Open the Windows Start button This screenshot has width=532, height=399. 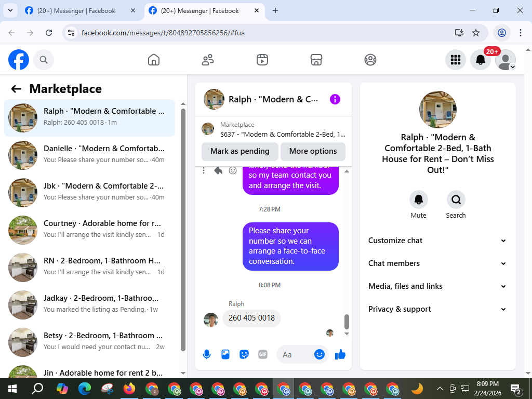tap(12, 389)
